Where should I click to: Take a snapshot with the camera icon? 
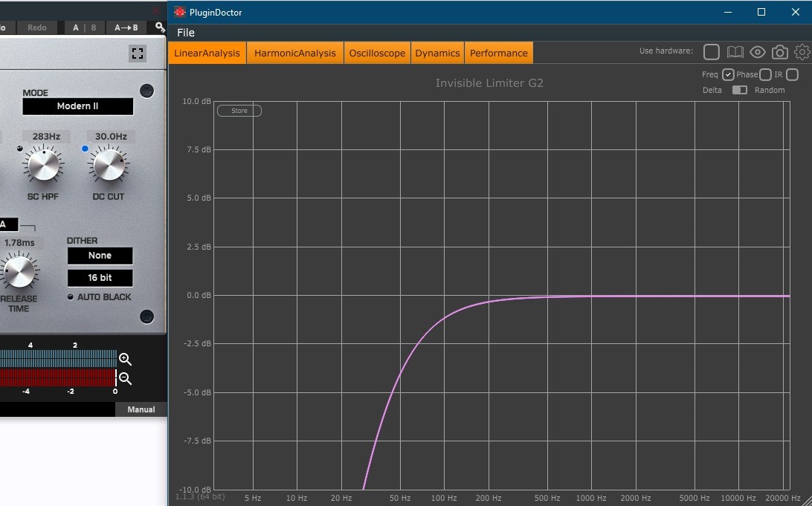point(780,52)
